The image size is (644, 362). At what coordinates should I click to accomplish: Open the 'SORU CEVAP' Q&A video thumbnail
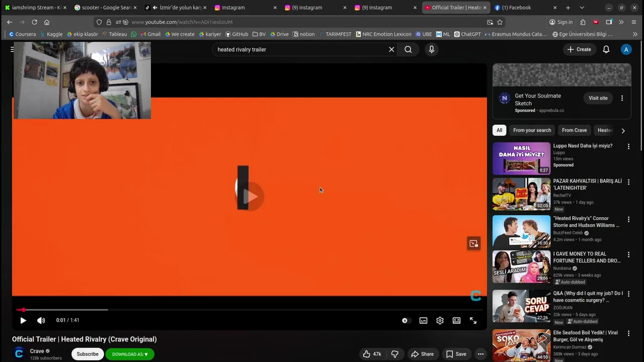click(x=521, y=306)
